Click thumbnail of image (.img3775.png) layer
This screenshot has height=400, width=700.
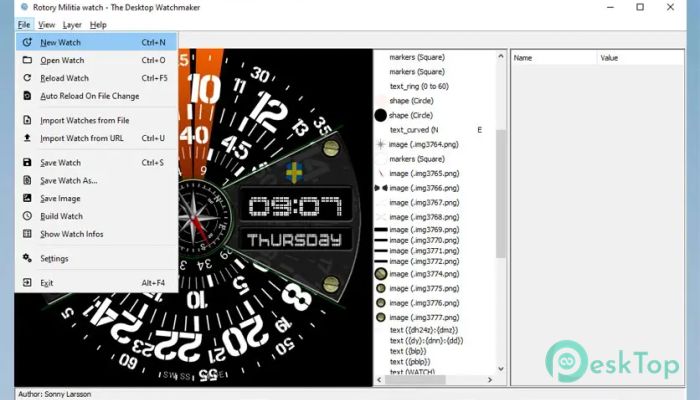[x=381, y=288]
